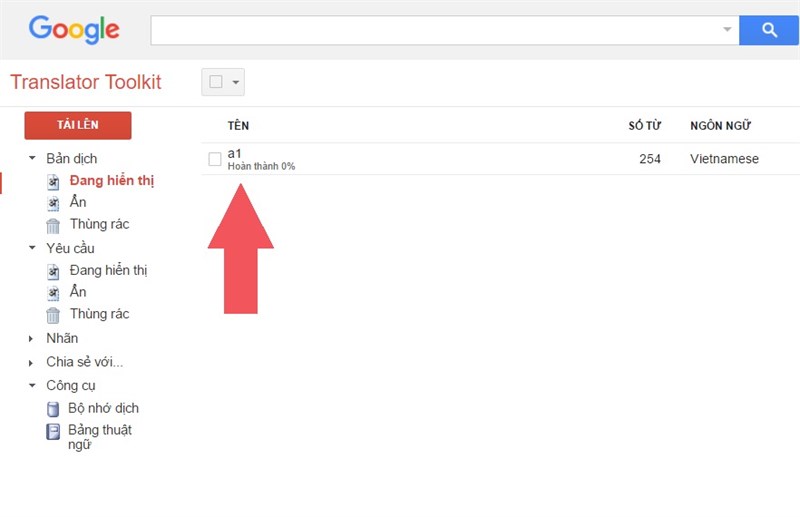Click hidden-document icon beside Bản dịch Ẩn

pos(54,203)
